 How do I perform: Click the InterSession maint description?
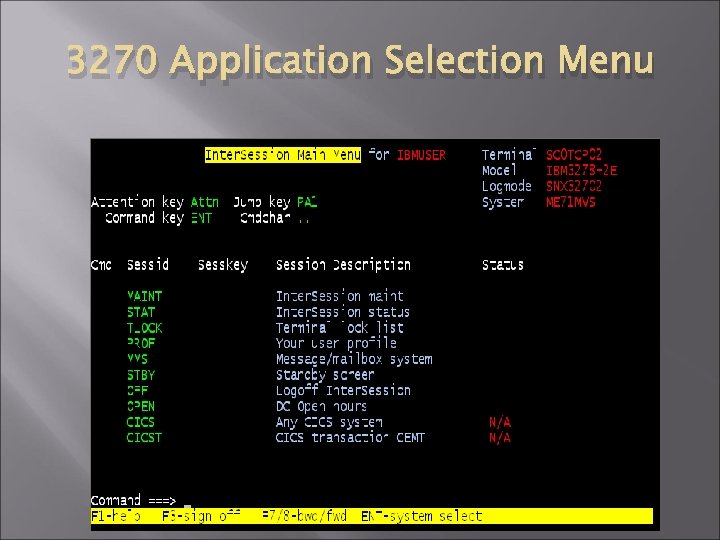point(340,296)
